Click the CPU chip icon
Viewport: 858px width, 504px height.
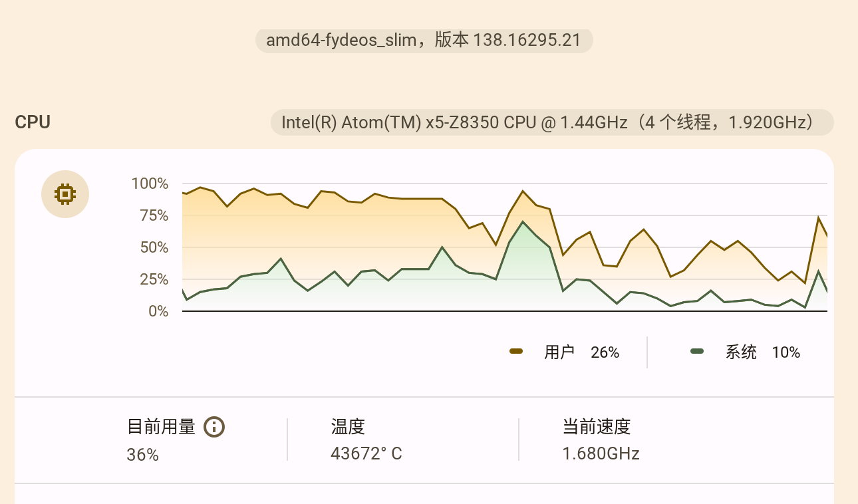pyautogui.click(x=65, y=194)
